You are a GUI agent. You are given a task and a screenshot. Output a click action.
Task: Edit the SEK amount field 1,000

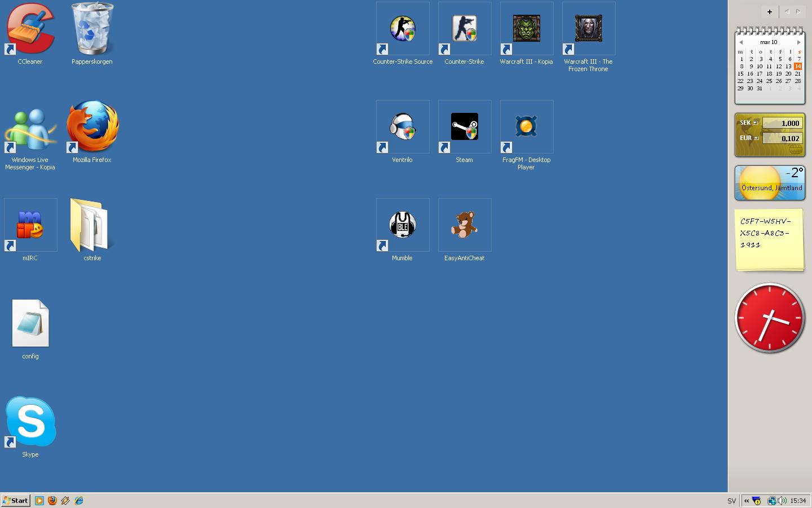pos(782,123)
